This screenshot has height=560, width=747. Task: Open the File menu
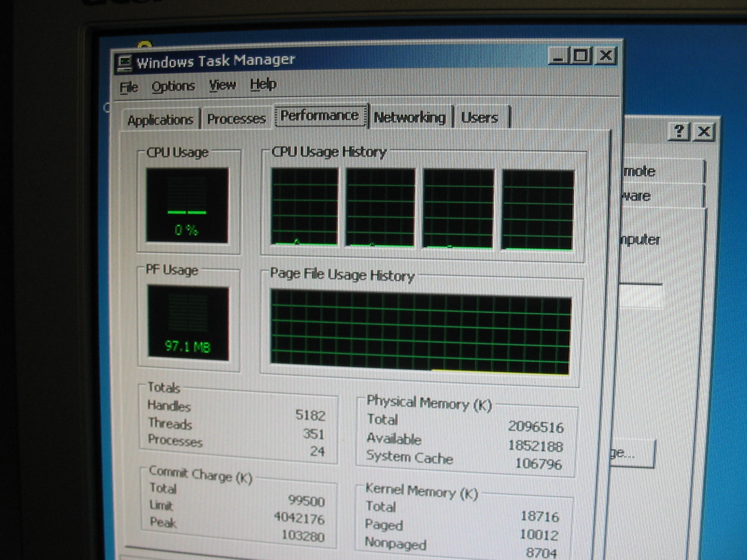129,87
